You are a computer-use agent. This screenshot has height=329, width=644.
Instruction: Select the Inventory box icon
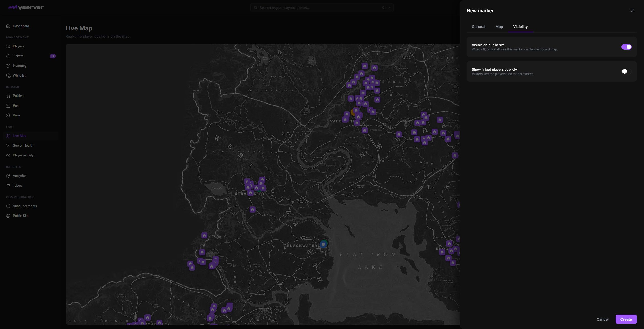8,66
